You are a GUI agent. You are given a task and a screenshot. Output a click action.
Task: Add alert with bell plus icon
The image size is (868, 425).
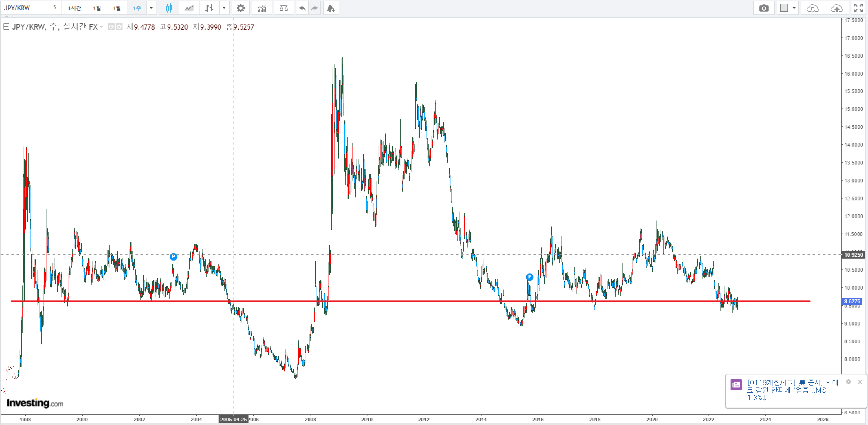pos(331,8)
